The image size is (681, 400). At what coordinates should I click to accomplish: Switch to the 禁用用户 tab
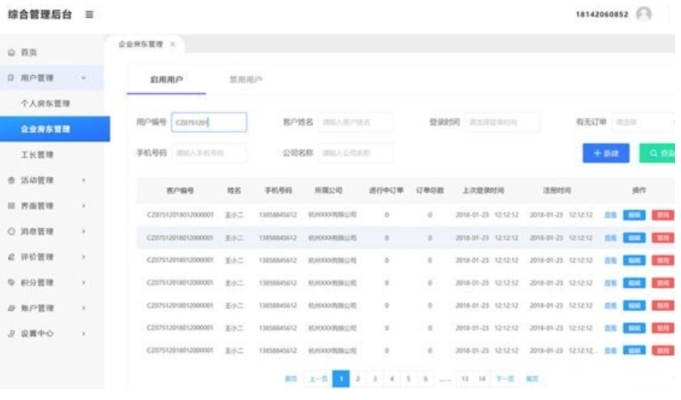pos(246,79)
